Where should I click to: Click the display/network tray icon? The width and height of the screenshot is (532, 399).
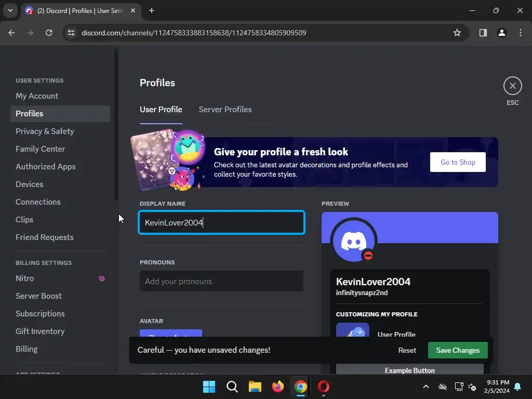[x=459, y=387]
